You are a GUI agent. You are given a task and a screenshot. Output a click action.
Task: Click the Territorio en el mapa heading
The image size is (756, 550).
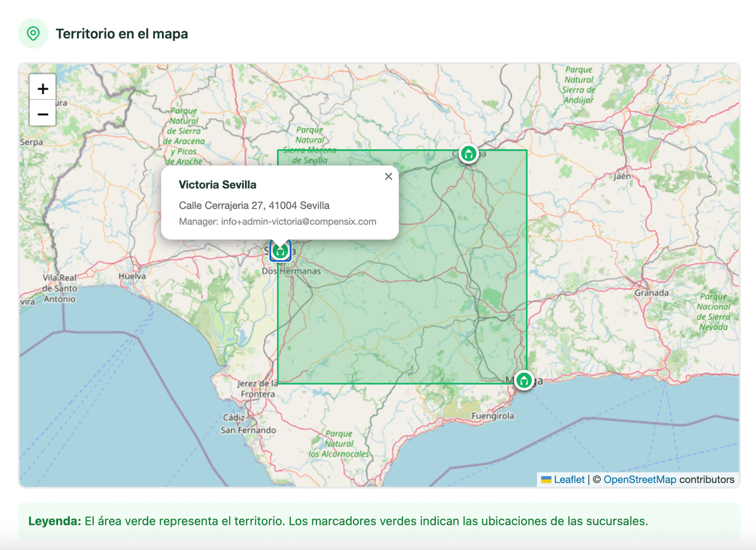122,33
